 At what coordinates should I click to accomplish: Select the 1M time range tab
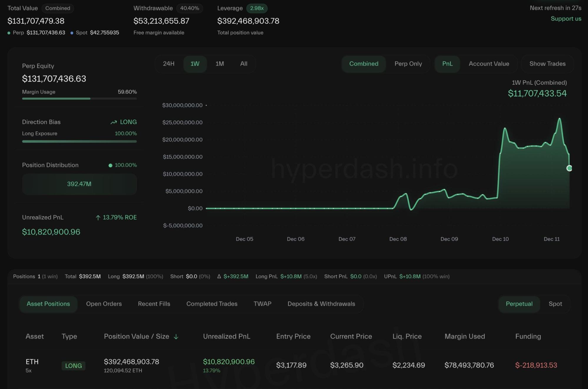click(219, 64)
